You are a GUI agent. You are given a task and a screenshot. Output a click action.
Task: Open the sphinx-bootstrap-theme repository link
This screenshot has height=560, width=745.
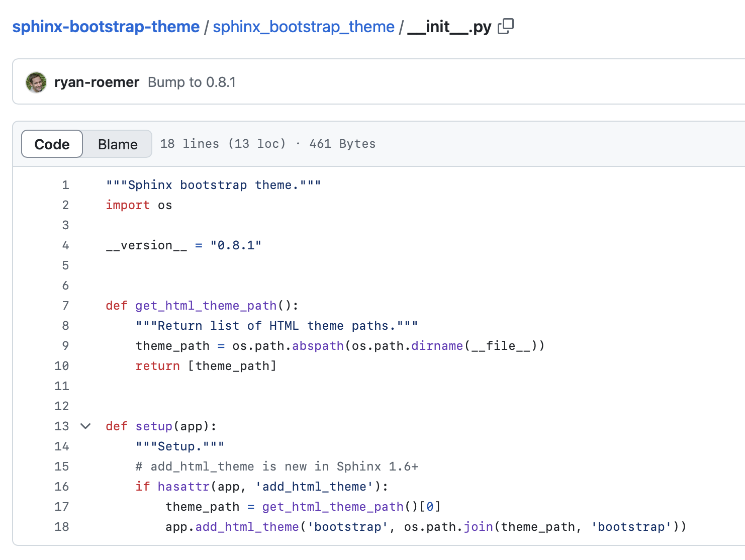coord(106,27)
